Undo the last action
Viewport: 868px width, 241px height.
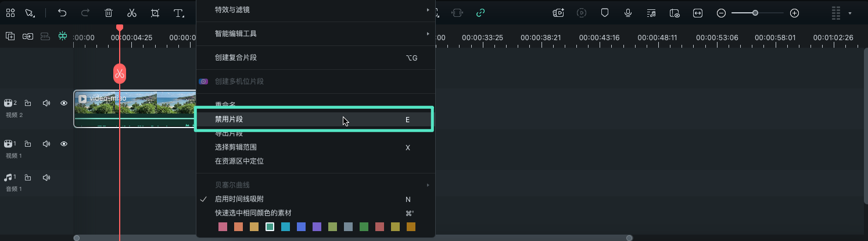62,13
